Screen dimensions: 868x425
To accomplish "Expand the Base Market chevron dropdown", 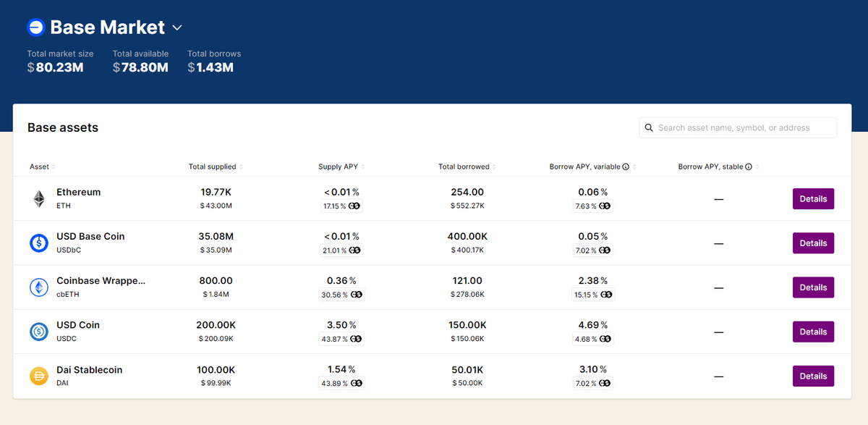I will (177, 28).
